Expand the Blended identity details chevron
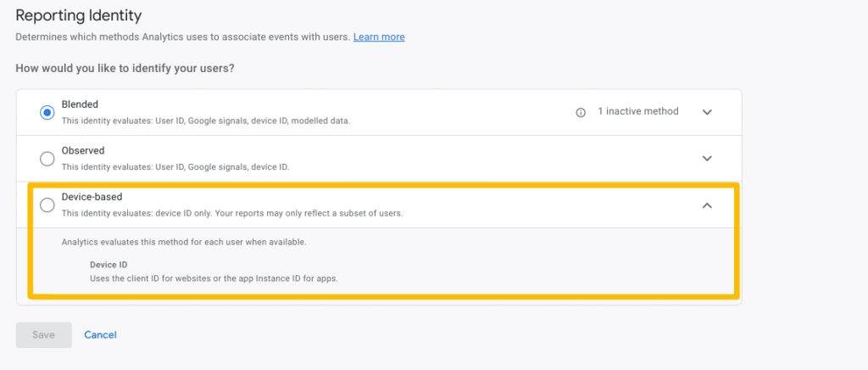Viewport: 868px width, 370px height. point(707,112)
